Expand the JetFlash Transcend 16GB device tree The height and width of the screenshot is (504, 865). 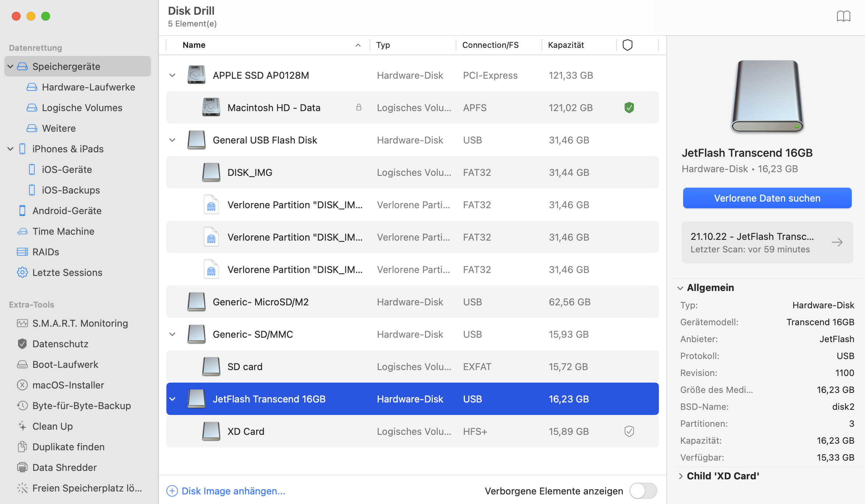172,398
